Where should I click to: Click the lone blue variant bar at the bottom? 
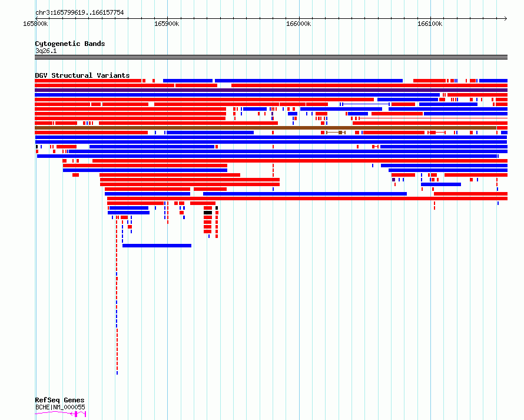pos(157,246)
